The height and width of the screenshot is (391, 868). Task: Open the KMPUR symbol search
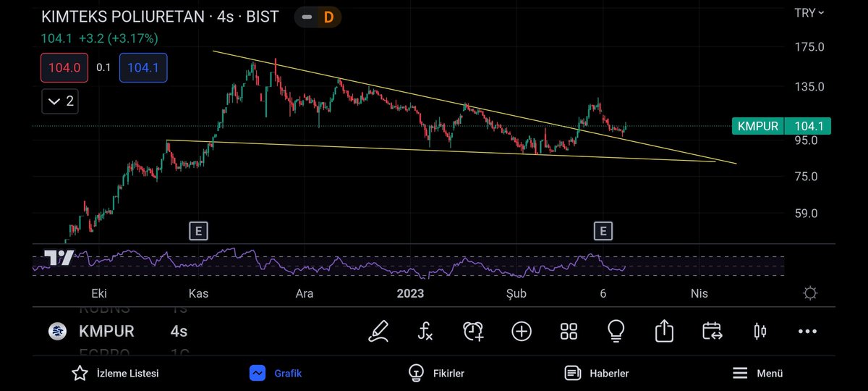pyautogui.click(x=106, y=332)
